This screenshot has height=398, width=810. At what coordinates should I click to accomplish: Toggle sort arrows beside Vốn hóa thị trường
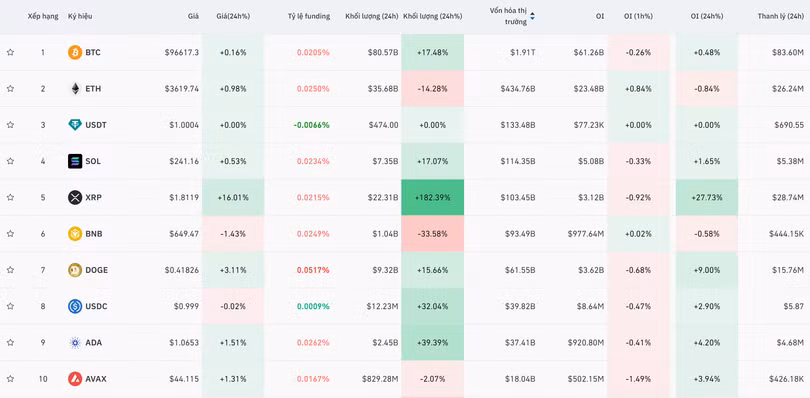[532, 17]
